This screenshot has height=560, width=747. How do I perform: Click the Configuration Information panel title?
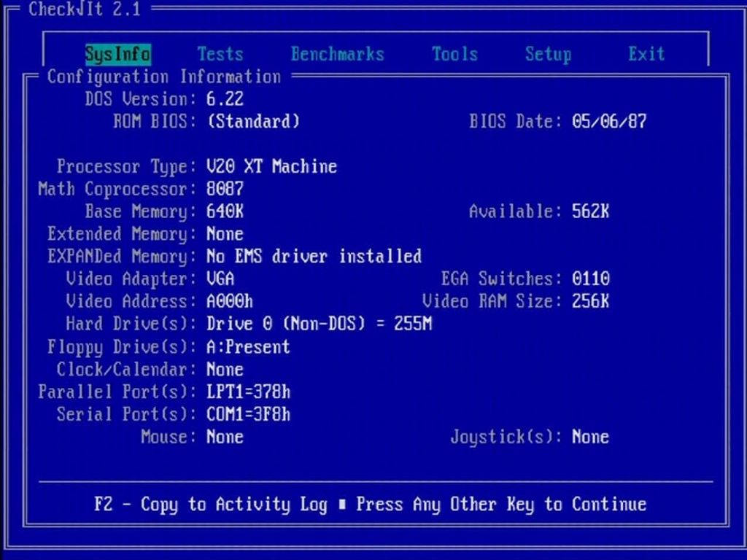[164, 77]
